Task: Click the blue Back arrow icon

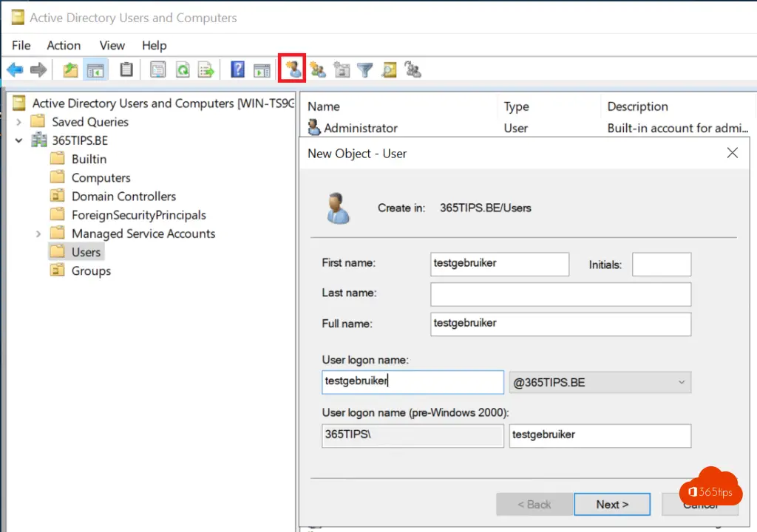Action: click(x=15, y=70)
